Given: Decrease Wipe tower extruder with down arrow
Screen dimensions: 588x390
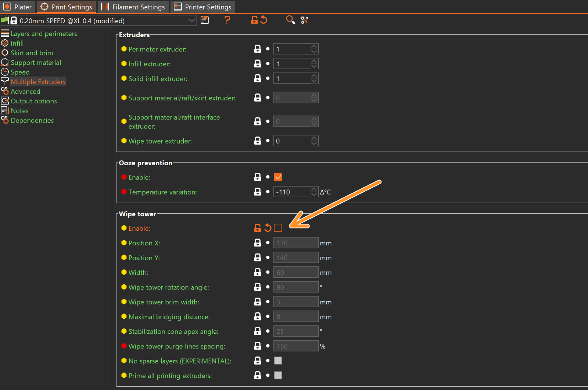Looking at the screenshot, I should pyautogui.click(x=314, y=143).
